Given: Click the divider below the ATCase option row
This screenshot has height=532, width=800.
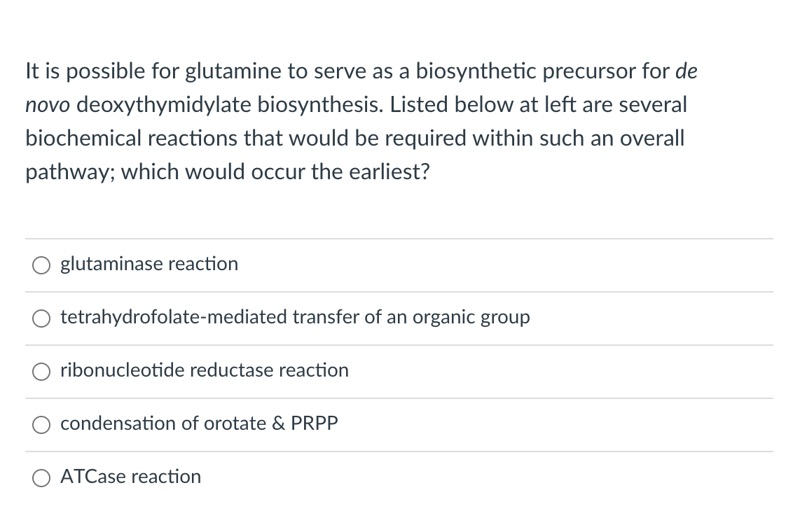Looking at the screenshot, I should 399,504.
